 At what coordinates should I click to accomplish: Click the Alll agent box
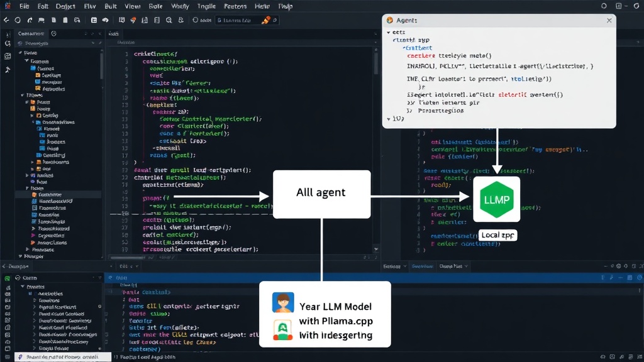[x=321, y=194]
